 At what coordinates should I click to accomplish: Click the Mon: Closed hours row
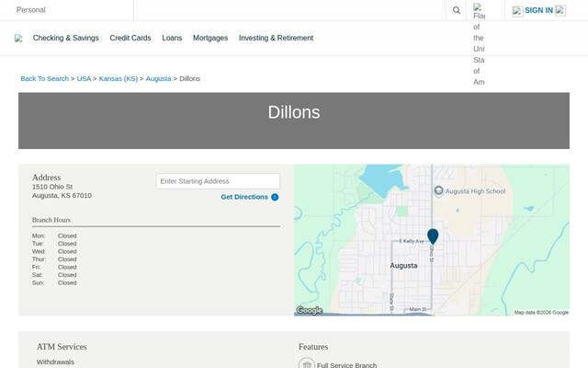pos(54,236)
